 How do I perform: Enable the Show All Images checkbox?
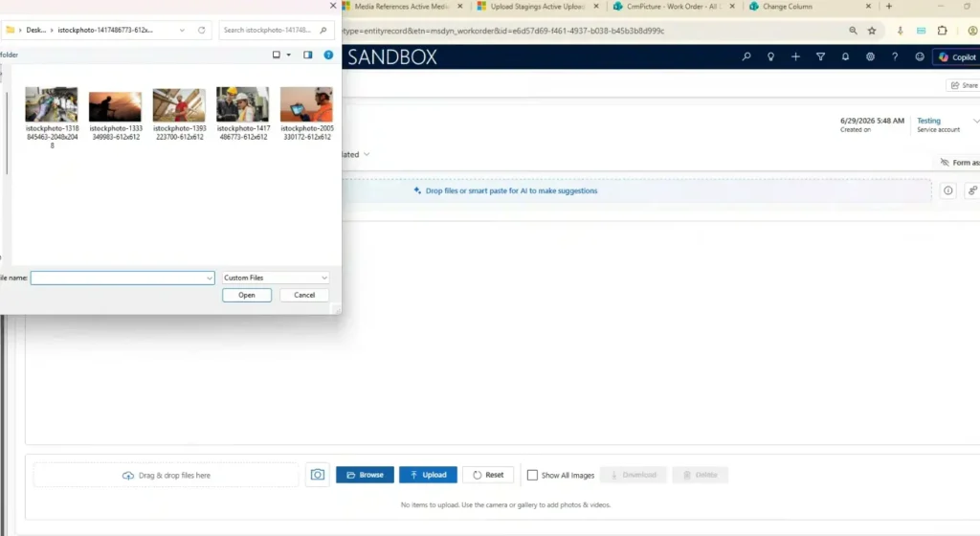pyautogui.click(x=532, y=475)
